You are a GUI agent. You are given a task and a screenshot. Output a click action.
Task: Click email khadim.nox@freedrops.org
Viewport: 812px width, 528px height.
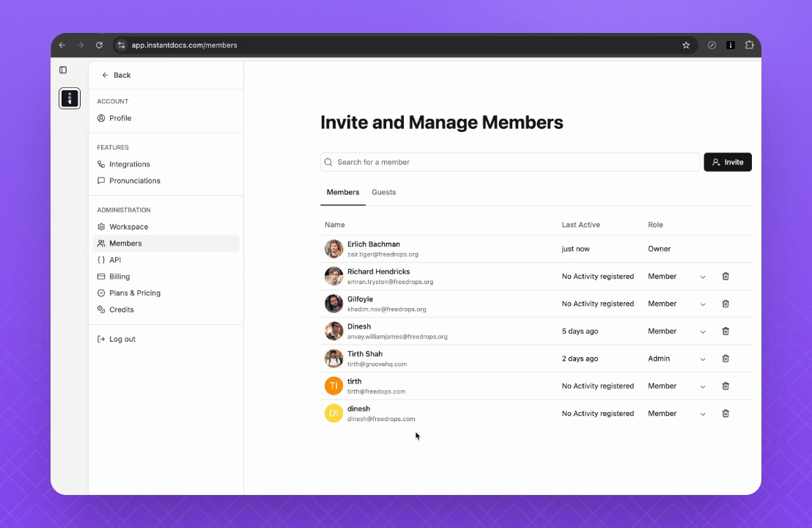point(387,309)
